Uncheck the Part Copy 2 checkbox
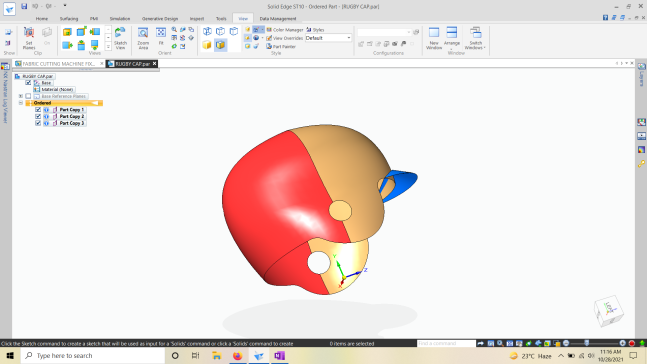This screenshot has height=364, width=647. 38,116
